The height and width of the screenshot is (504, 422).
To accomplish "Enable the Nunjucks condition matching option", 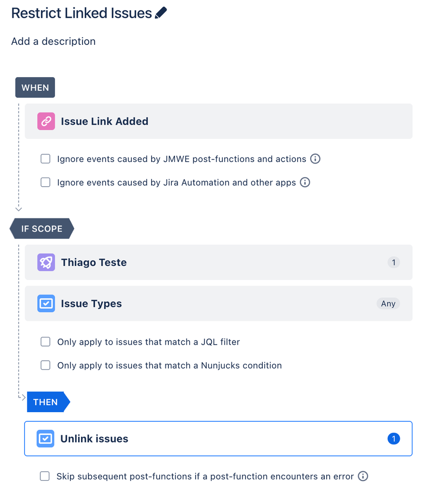I will click(45, 365).
